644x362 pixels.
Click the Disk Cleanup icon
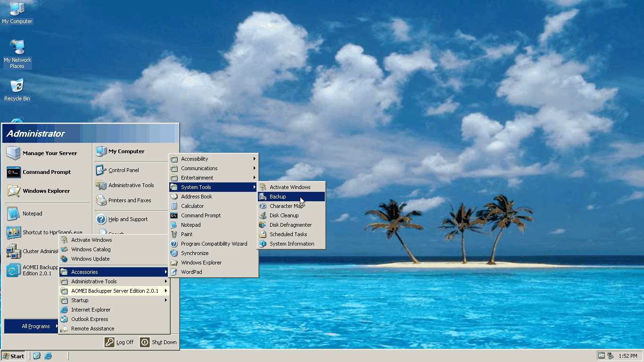coord(263,215)
